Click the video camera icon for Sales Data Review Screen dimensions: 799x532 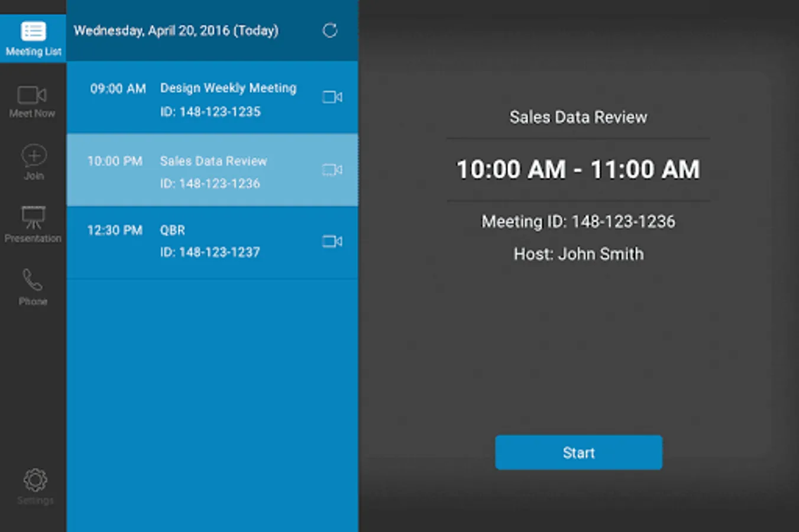(332, 170)
